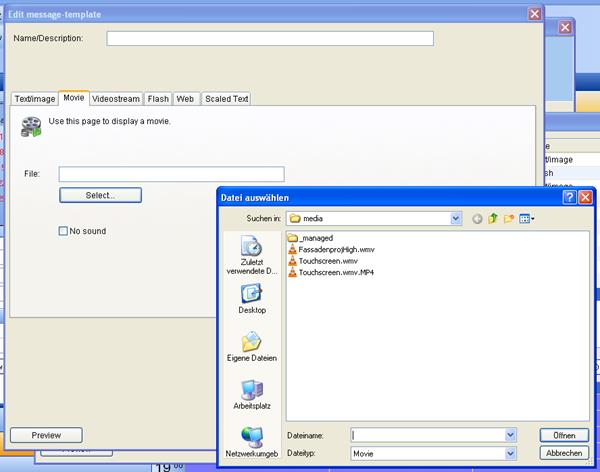Create a new folder in the dialog
600x472 pixels.
[509, 218]
